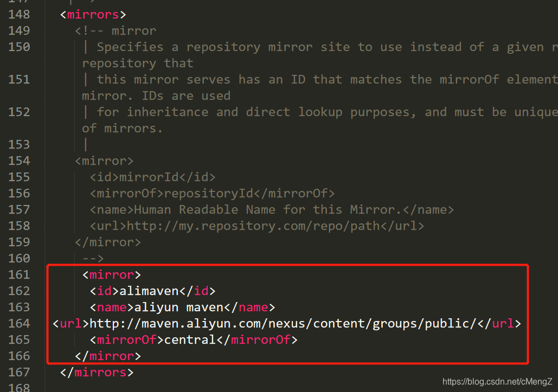The height and width of the screenshot is (392, 558).
Task: Click line number 156 in the gutter
Action: click(x=19, y=193)
